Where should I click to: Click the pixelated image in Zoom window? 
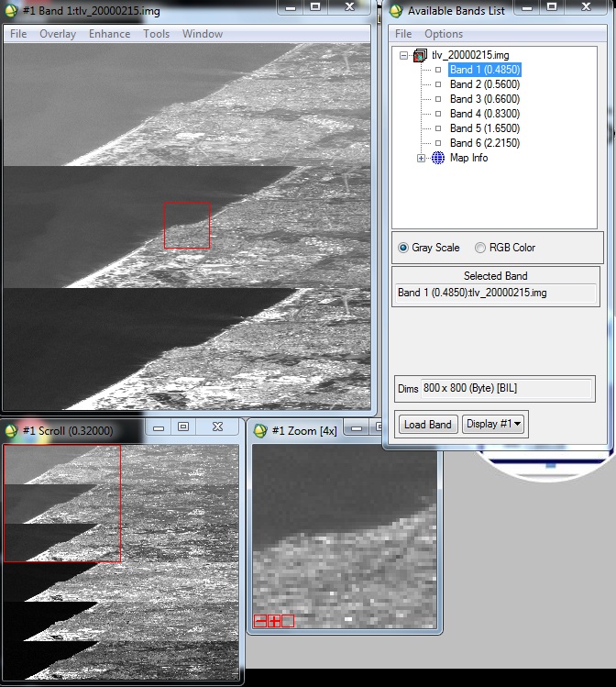pyautogui.click(x=345, y=537)
